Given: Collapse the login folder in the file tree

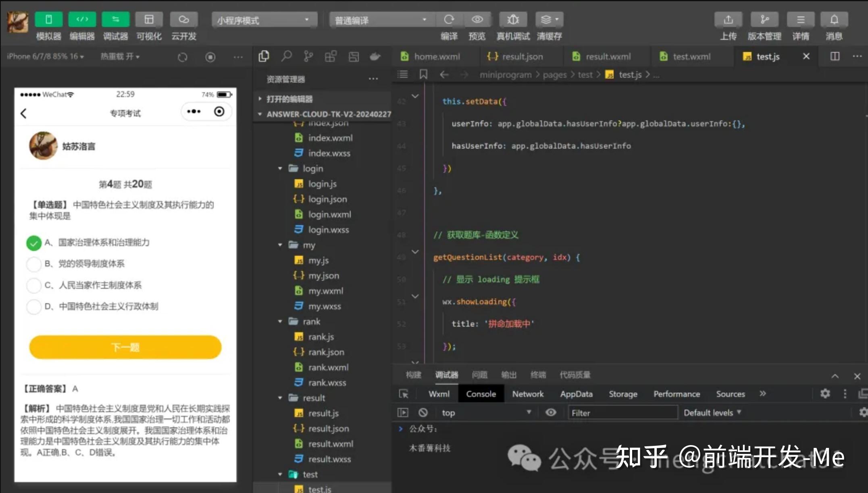Looking at the screenshot, I should (x=281, y=168).
